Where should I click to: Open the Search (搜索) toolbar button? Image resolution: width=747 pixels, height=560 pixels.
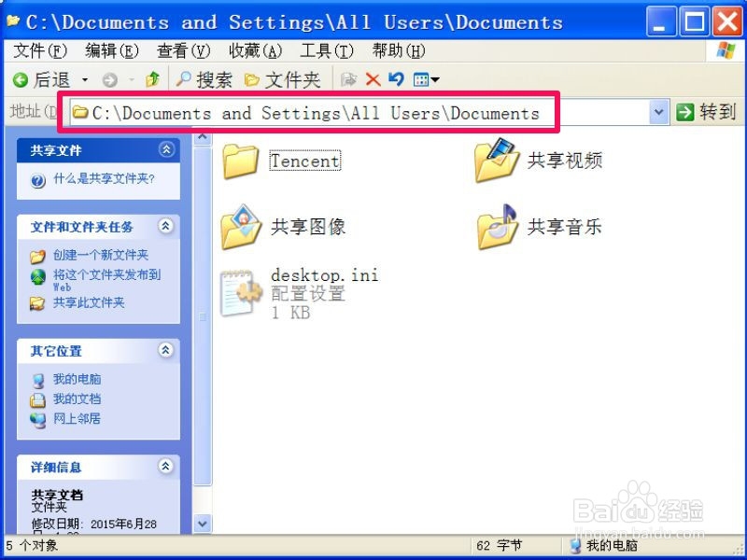coord(204,79)
